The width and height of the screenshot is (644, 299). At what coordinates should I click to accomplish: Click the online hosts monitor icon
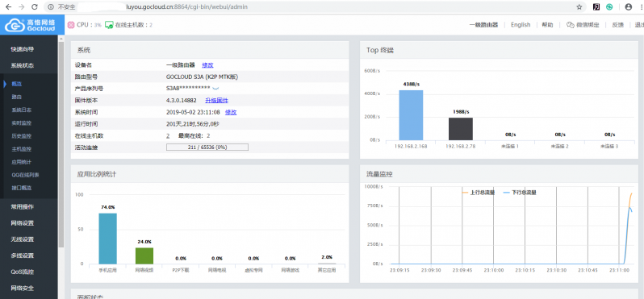click(109, 25)
